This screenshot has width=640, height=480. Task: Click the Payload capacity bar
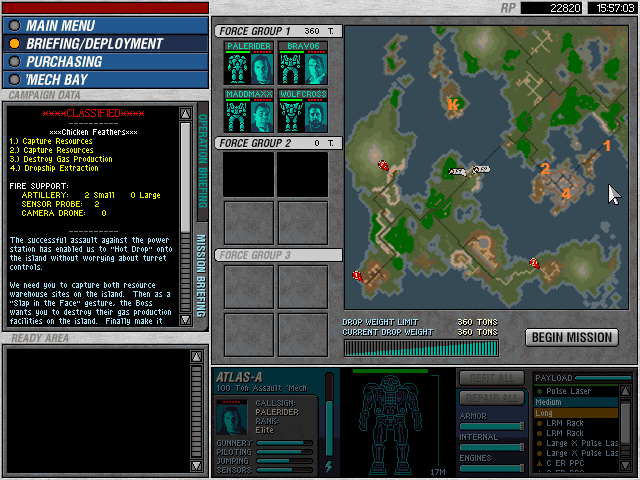tap(603, 378)
